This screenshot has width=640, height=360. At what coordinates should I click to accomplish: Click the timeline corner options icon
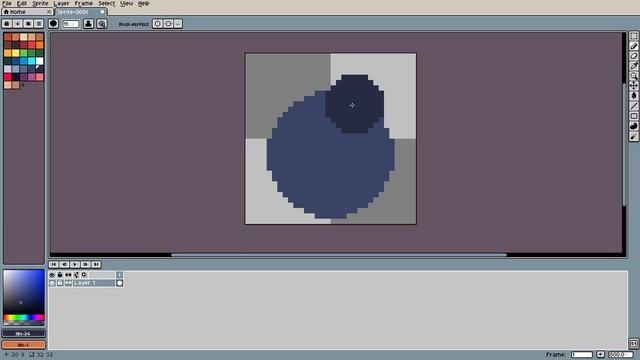pos(633,343)
